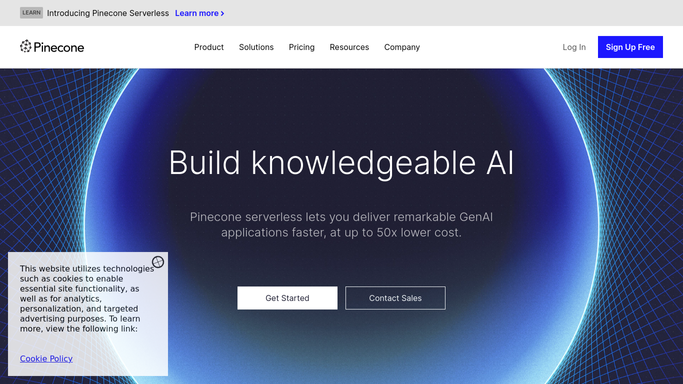Close the cookie notice with the X icon

(x=158, y=262)
